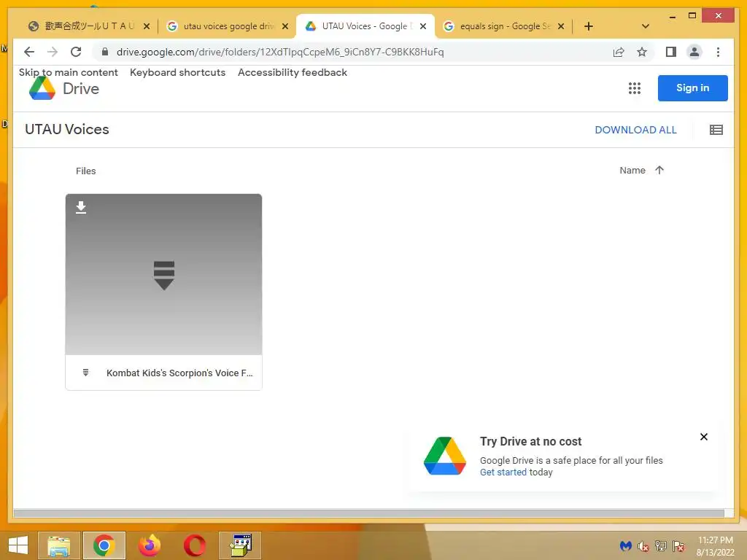The width and height of the screenshot is (747, 560).
Task: Launch Opera from the taskbar
Action: coord(194,545)
